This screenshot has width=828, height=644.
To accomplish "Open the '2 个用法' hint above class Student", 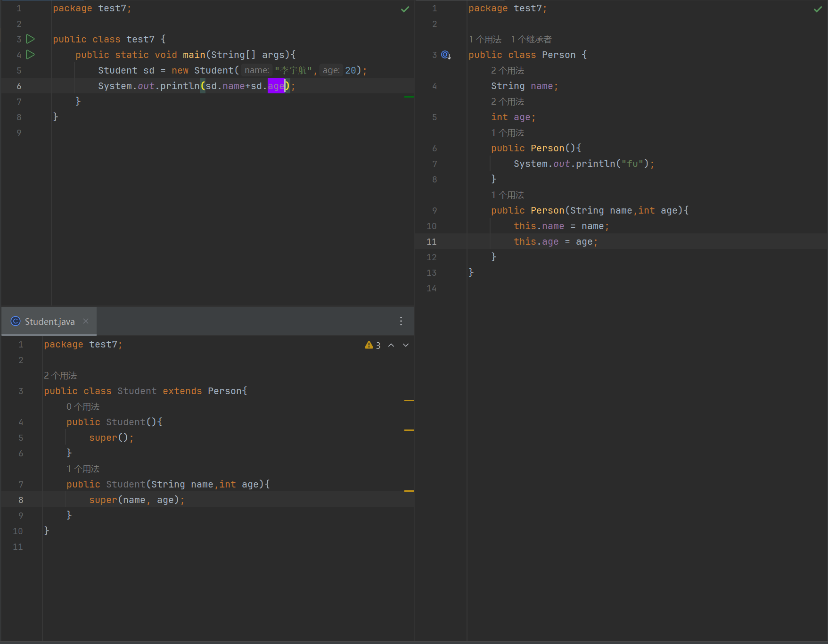I will point(60,376).
